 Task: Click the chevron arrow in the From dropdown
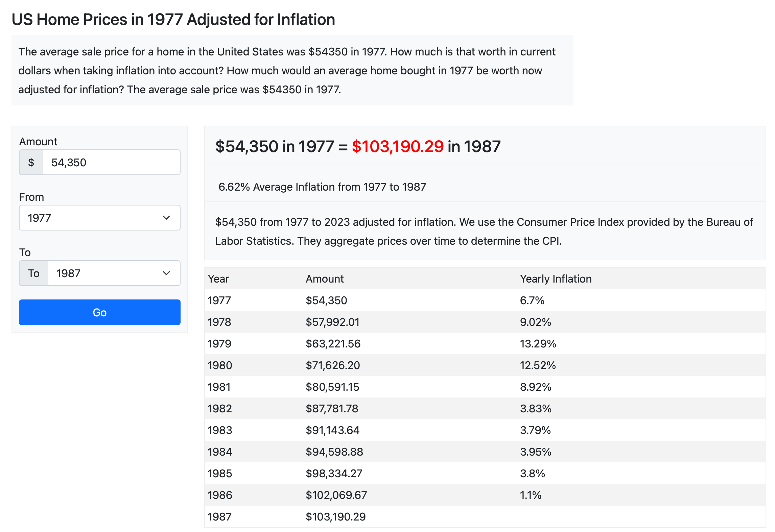pos(166,218)
